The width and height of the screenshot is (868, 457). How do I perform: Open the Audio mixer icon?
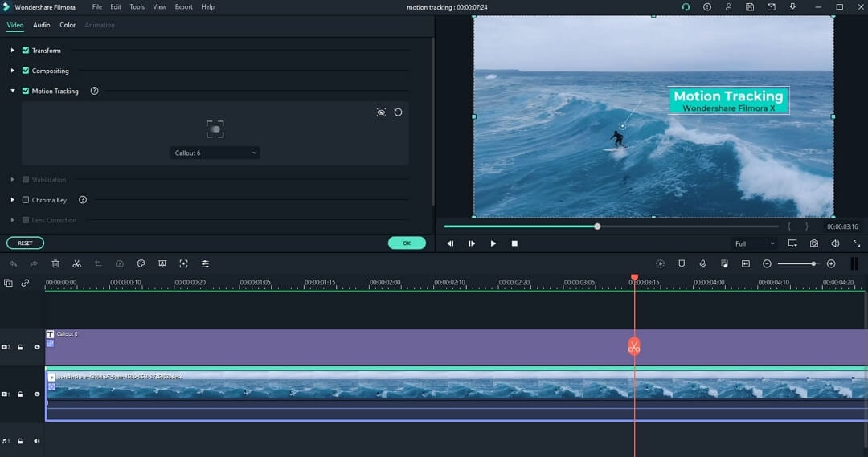[725, 264]
